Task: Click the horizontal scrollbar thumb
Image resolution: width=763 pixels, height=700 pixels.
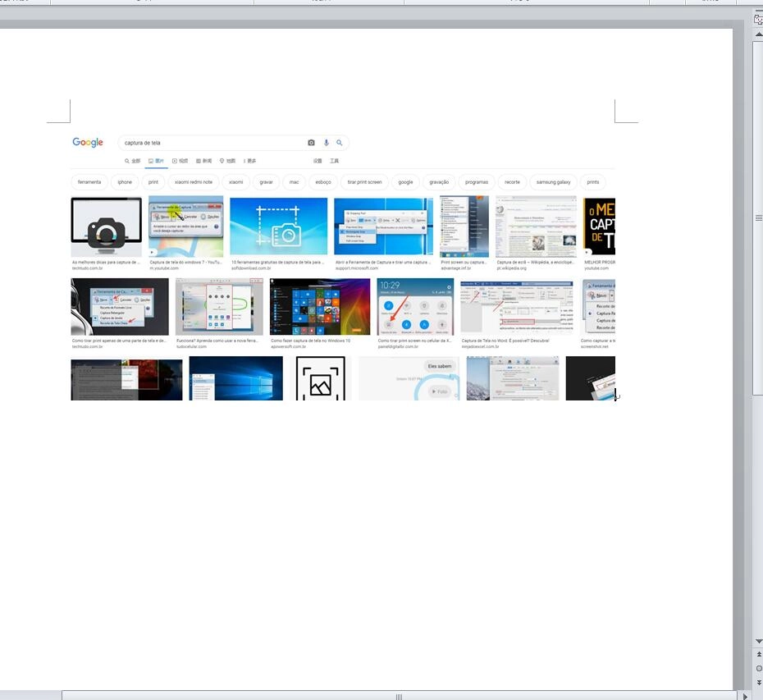Action: (400, 696)
